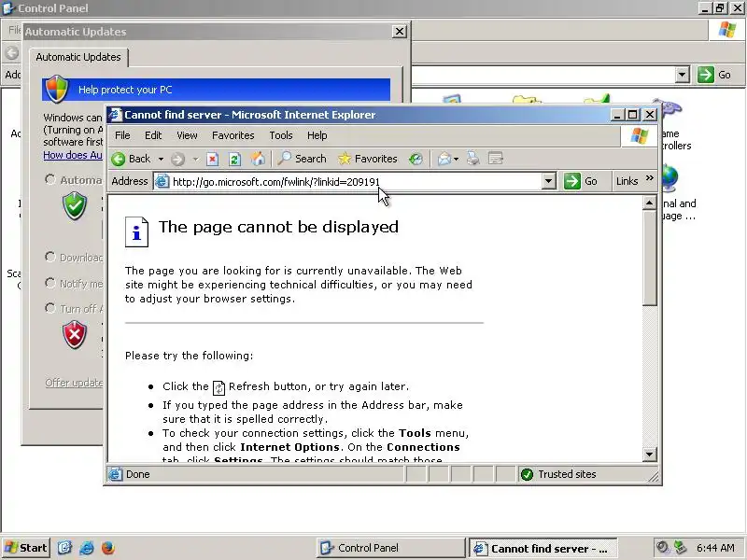Select the Notify me radio button
This screenshot has height=560, width=747.
point(50,284)
